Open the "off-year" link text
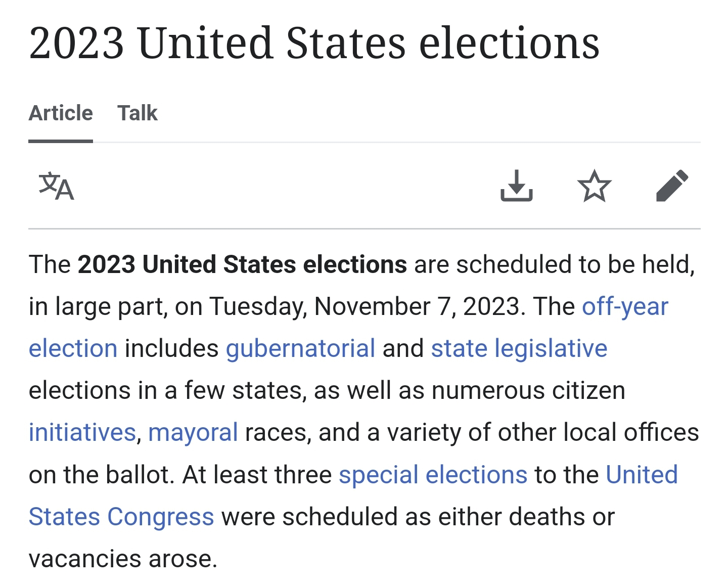728x588 pixels. click(625, 307)
